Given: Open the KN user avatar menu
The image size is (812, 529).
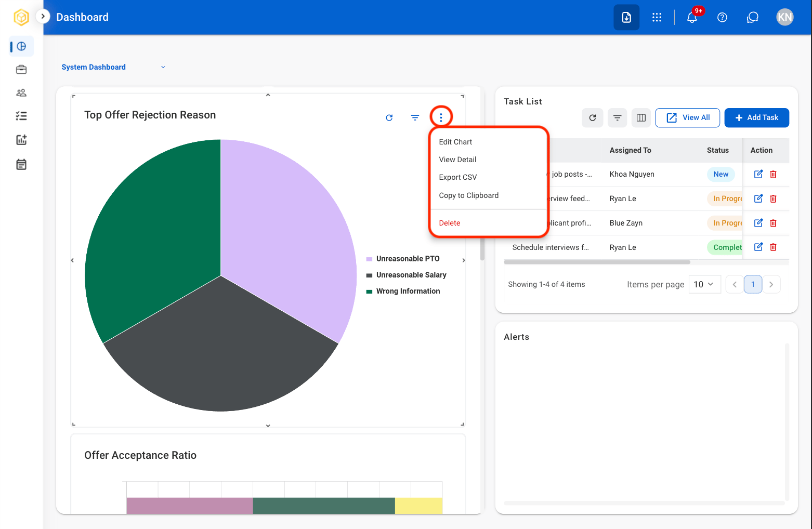Looking at the screenshot, I should [x=785, y=17].
